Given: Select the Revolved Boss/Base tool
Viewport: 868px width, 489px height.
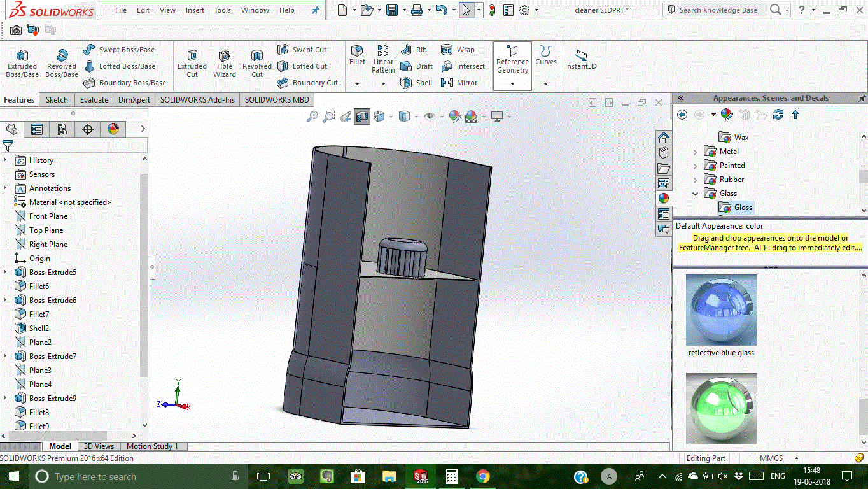Looking at the screenshot, I should pyautogui.click(x=62, y=64).
